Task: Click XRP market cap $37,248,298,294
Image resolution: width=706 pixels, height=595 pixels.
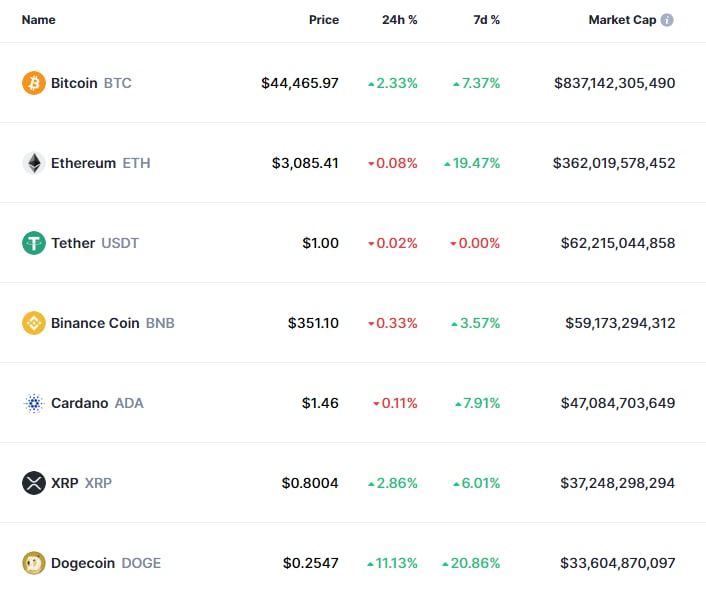Action: (618, 483)
